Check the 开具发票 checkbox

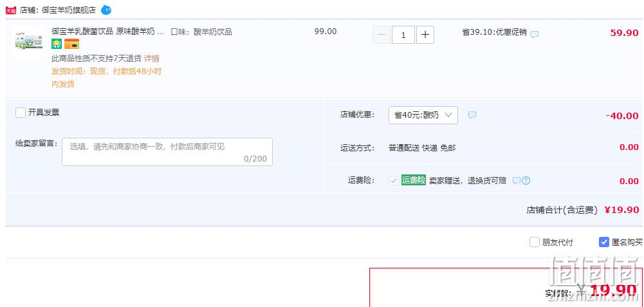point(21,113)
